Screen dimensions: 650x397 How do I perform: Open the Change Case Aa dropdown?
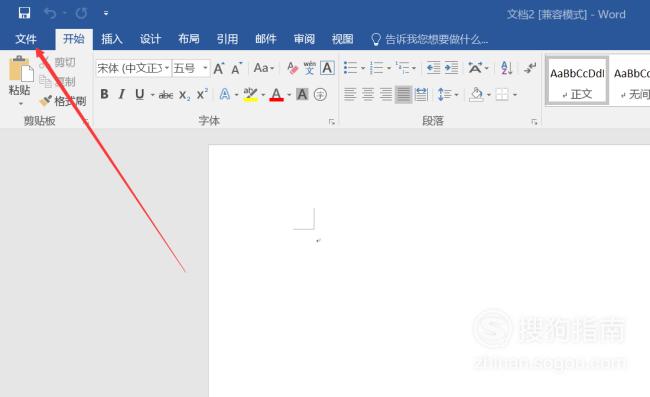[x=264, y=68]
